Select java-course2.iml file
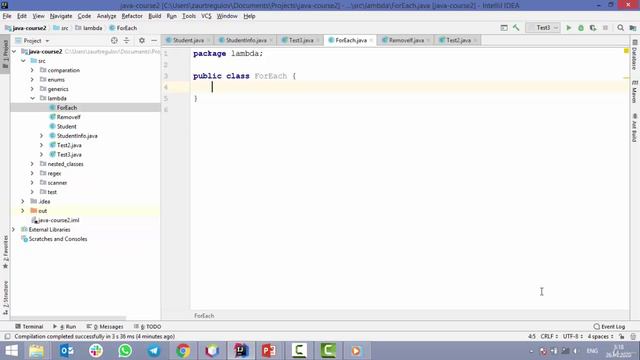 [58, 220]
